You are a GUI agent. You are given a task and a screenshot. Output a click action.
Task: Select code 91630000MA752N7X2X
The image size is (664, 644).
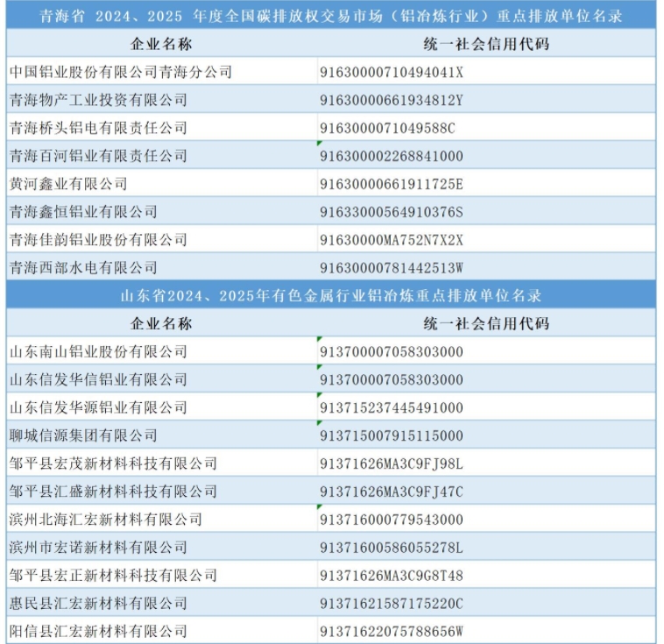tap(486, 239)
